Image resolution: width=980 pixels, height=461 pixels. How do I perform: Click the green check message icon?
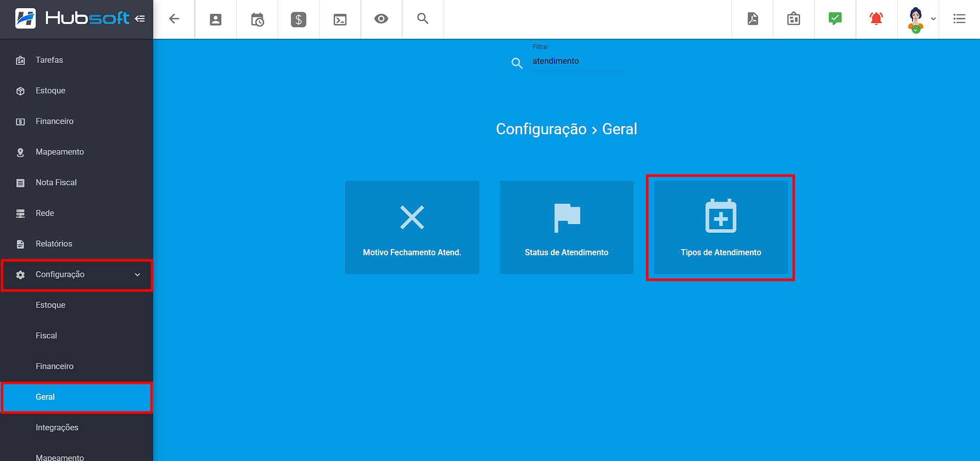(835, 19)
